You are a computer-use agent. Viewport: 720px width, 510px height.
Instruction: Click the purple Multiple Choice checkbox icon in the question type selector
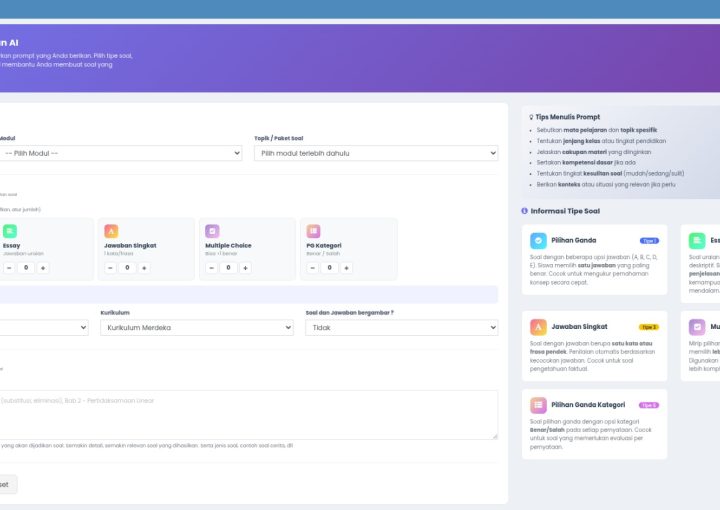(212, 231)
